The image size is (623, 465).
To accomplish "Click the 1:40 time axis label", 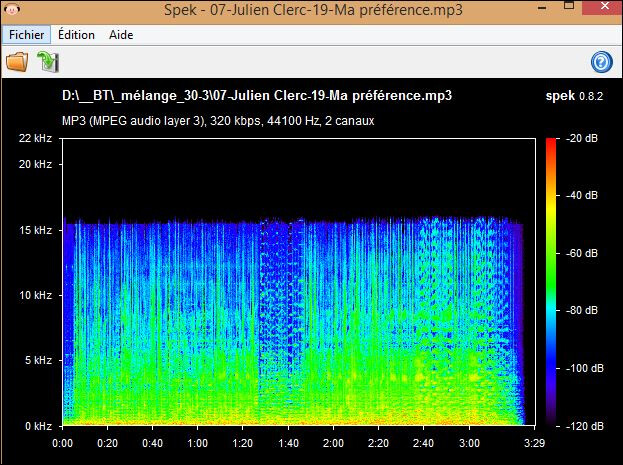I will point(288,443).
